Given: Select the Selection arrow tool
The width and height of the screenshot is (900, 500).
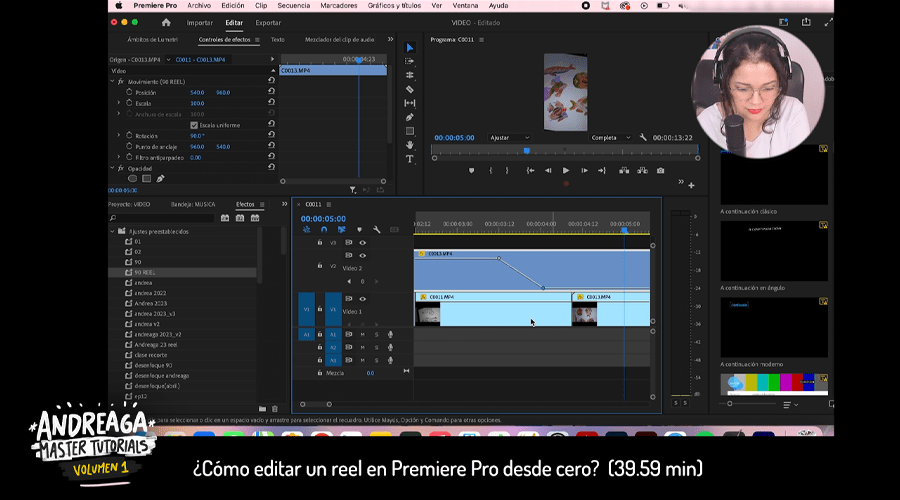Looking at the screenshot, I should click(x=410, y=48).
